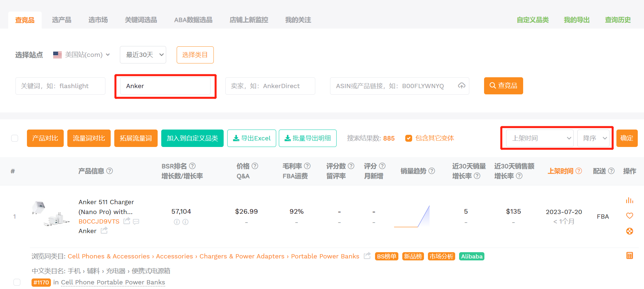
Task: Switch to the 店铺上新监控 tab
Action: (249, 20)
